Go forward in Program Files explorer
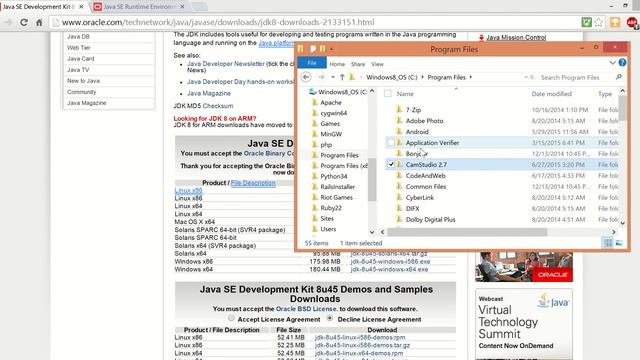 pyautogui.click(x=322, y=77)
